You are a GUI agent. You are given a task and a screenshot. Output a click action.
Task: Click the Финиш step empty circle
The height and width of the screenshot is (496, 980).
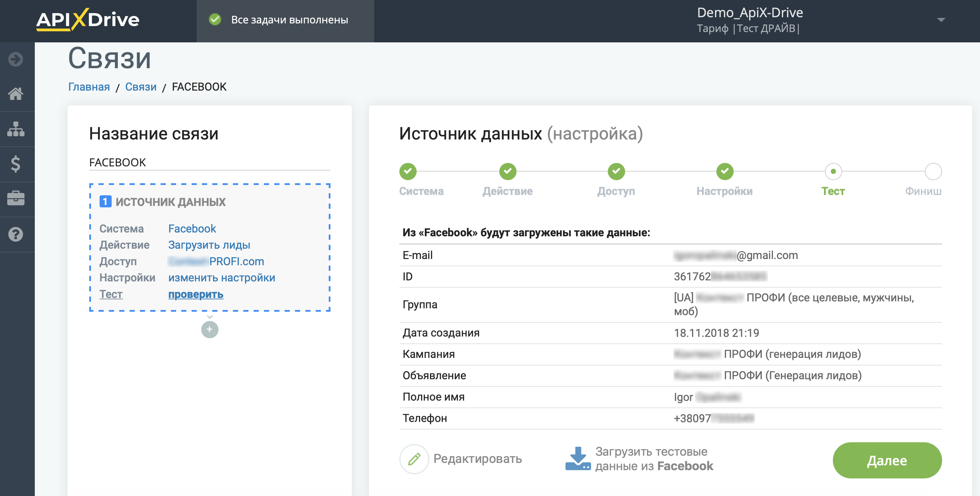[933, 172]
